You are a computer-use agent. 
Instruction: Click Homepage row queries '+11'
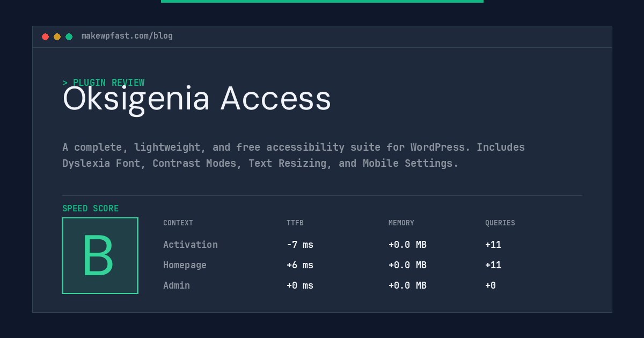coord(493,265)
